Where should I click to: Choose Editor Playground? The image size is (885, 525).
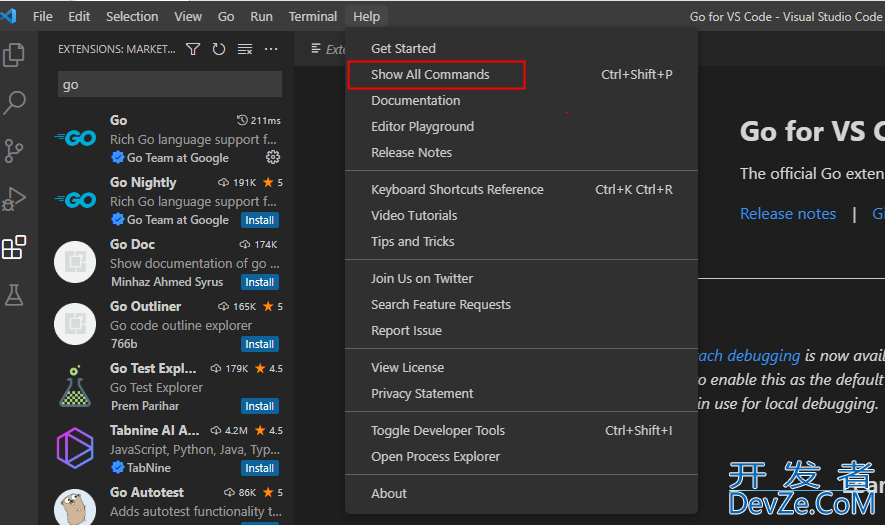(x=521, y=126)
